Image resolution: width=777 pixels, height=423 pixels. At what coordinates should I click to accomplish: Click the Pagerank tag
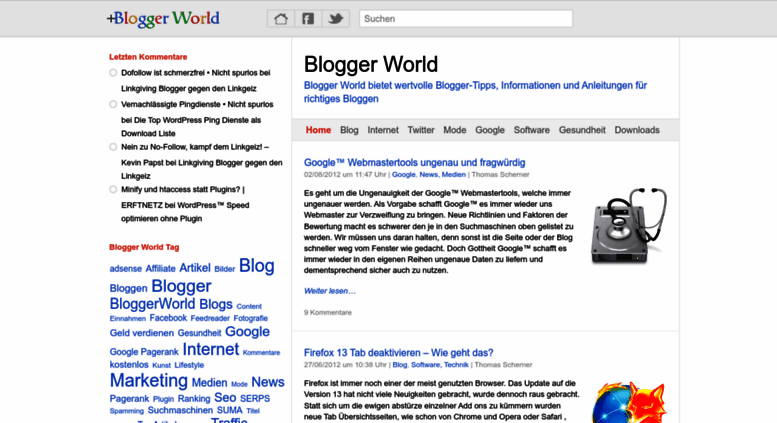pyautogui.click(x=129, y=399)
